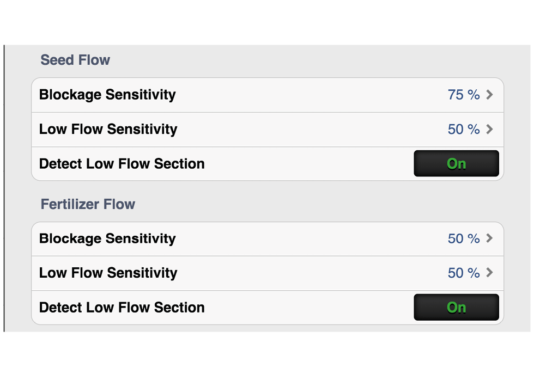Open Seed Flow Blockage Sensitivity chevron arrow
Image resolution: width=534 pixels, height=392 pixels.
coord(489,95)
